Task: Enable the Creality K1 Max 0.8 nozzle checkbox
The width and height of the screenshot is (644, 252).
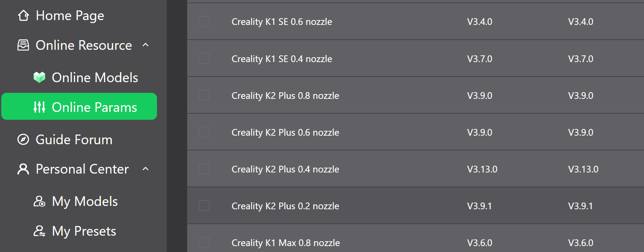Action: point(204,242)
